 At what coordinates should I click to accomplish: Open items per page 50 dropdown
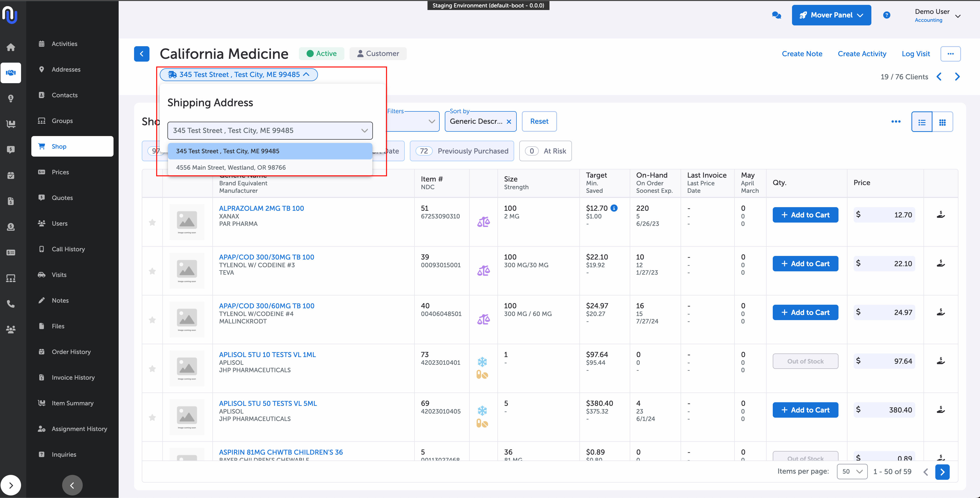pyautogui.click(x=852, y=471)
